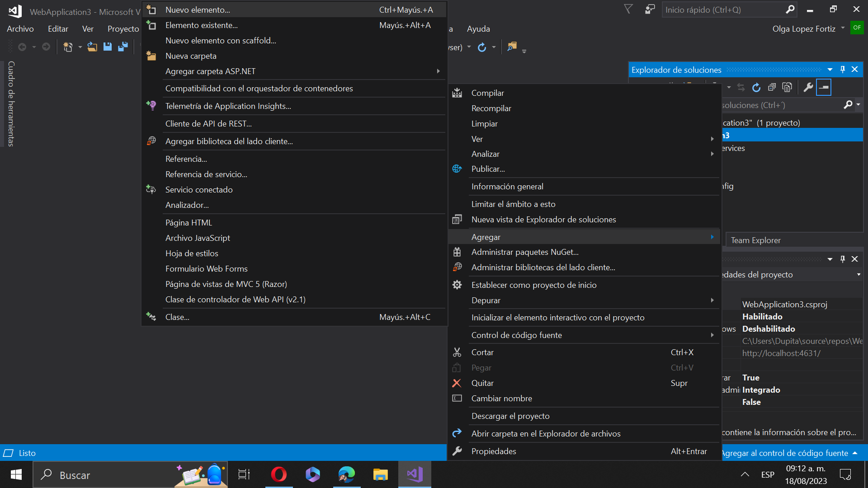Toggle the highlighted preview selected items button

(824, 87)
